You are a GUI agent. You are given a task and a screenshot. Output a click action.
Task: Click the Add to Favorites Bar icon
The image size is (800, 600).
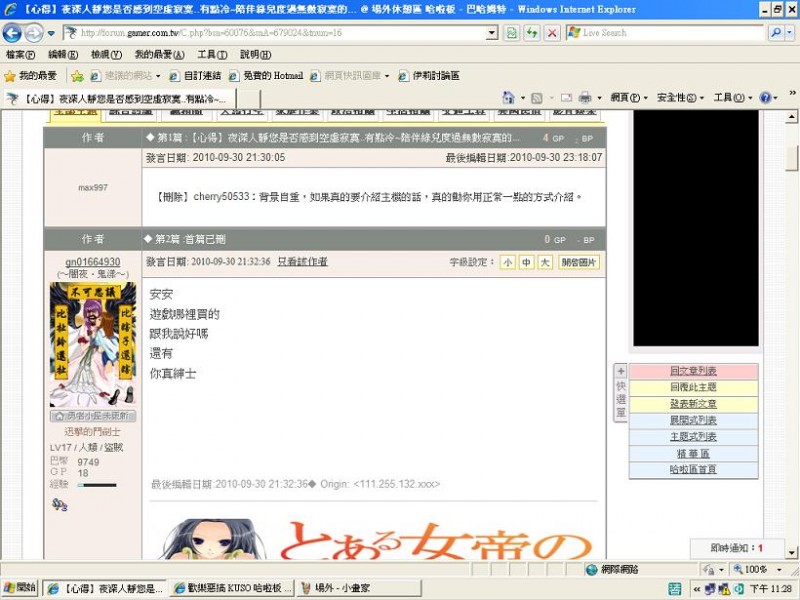(x=77, y=75)
